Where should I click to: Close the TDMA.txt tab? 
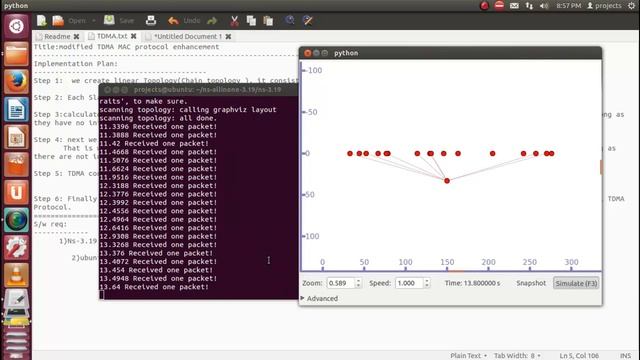[x=133, y=36]
